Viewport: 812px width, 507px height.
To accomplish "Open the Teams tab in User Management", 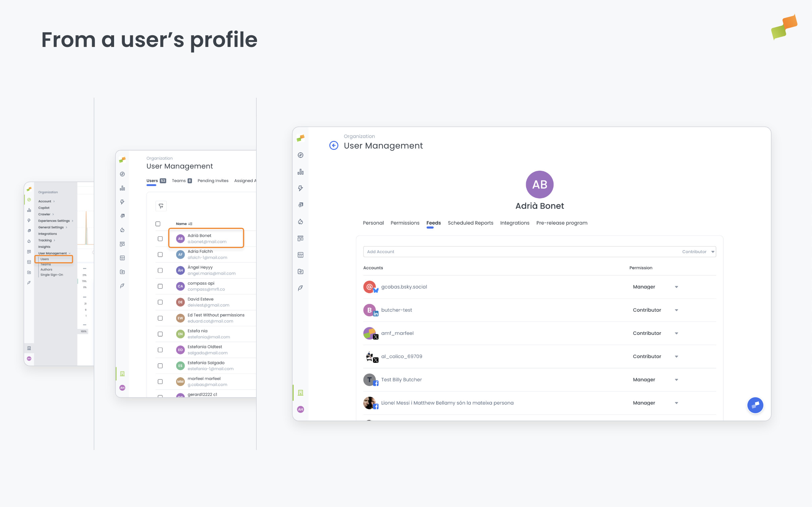I will (x=179, y=180).
